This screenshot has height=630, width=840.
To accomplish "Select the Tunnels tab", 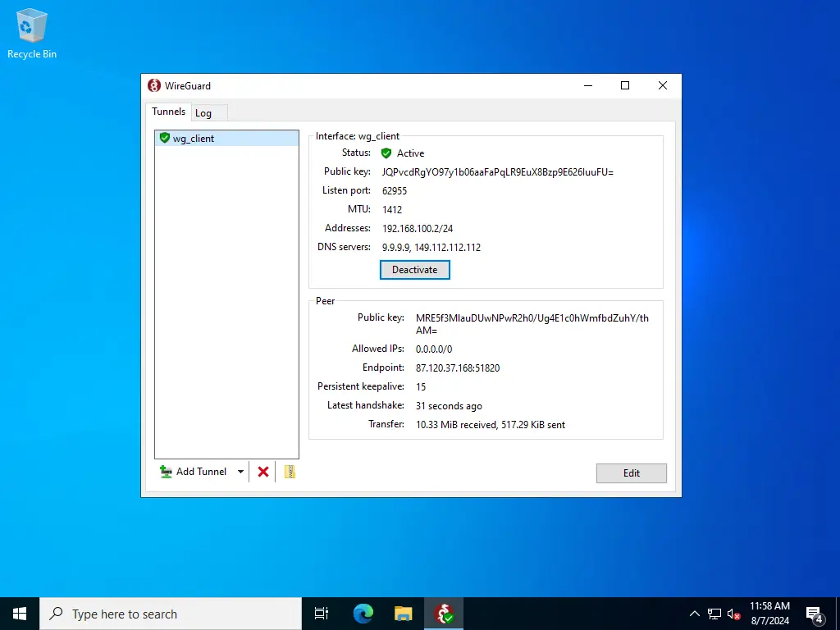I will (168, 112).
